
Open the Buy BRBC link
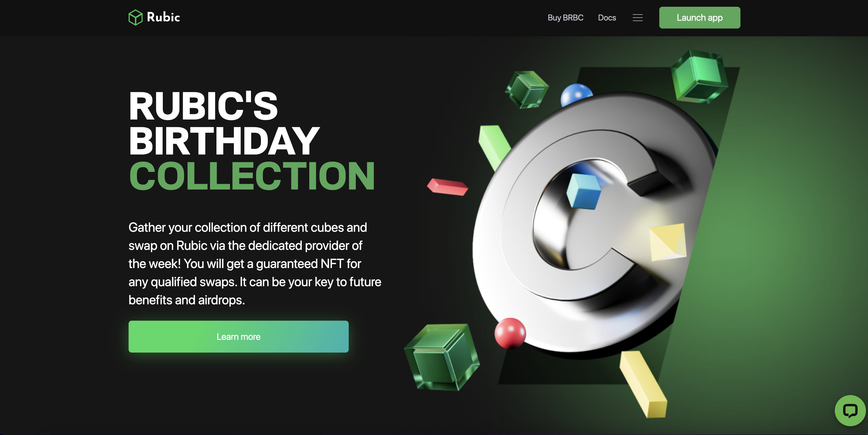pos(565,18)
